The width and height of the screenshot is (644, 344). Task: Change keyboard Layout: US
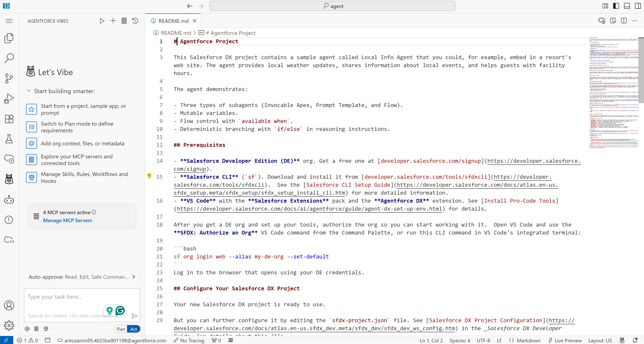click(x=600, y=340)
